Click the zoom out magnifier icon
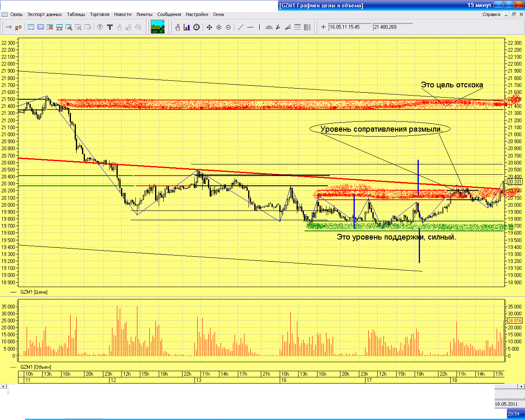The width and height of the screenshot is (525, 420). (228, 27)
